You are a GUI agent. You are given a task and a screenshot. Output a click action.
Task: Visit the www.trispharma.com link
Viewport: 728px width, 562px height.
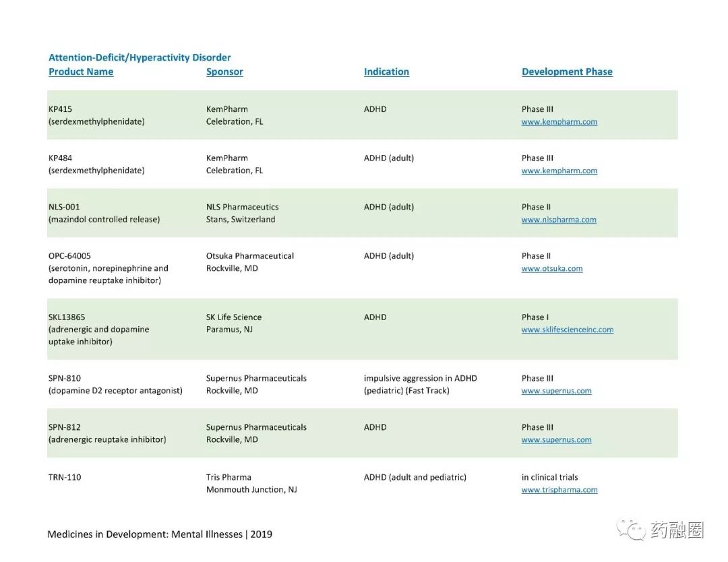point(559,490)
